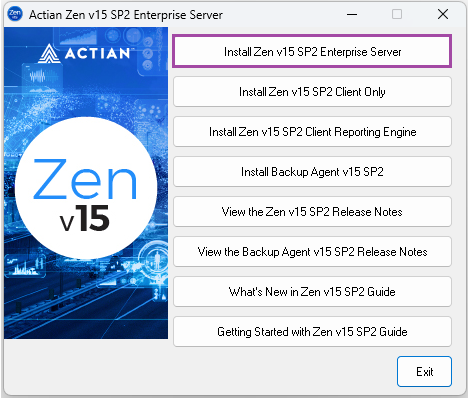Minimize the Actian Zen installer window

(x=352, y=14)
